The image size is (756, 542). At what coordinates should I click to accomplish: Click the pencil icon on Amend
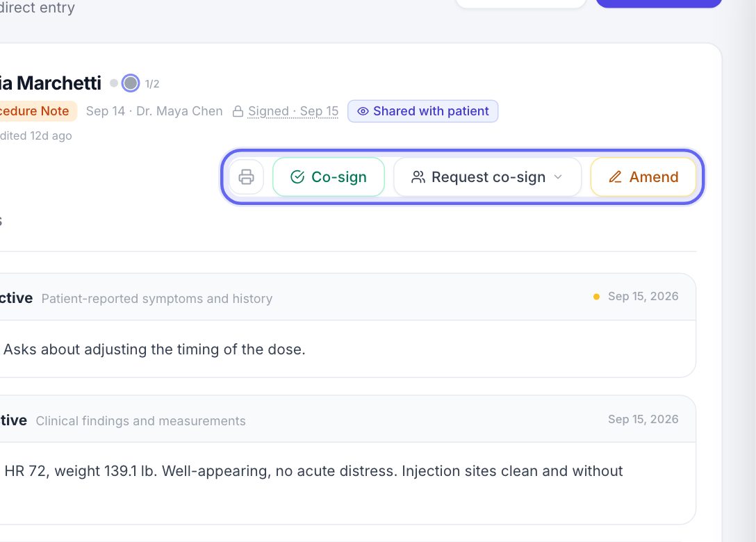click(x=615, y=177)
